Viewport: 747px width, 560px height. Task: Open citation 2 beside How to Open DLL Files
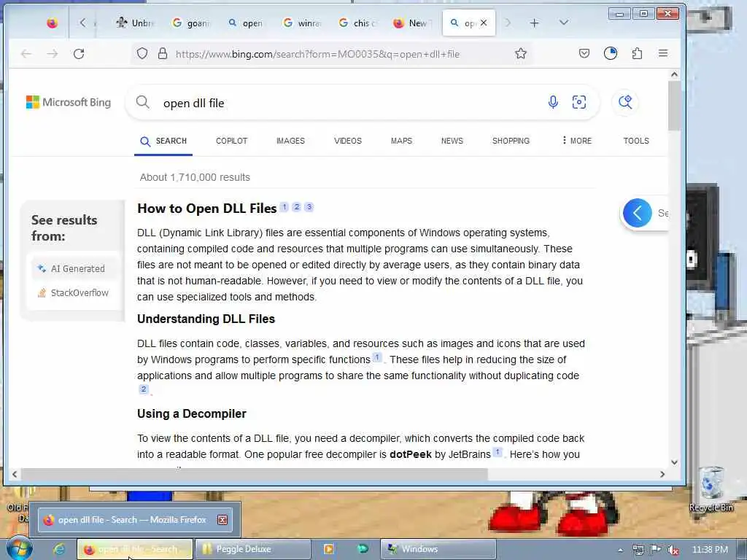tap(296, 206)
